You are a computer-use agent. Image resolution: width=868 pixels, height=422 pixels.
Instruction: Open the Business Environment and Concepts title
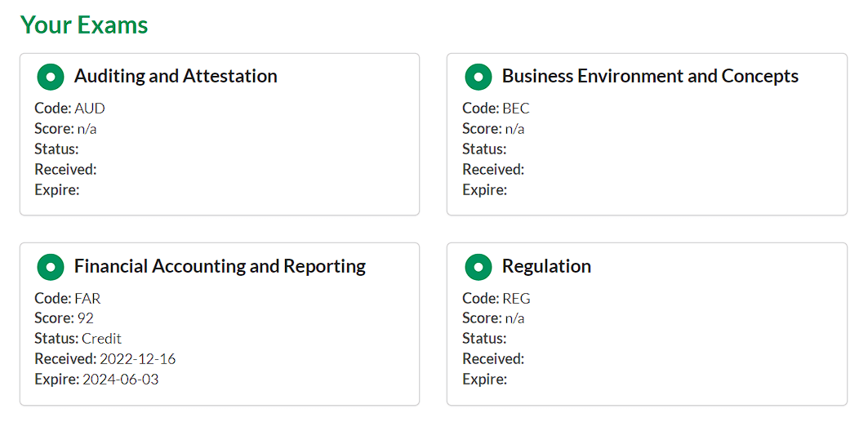pos(650,76)
